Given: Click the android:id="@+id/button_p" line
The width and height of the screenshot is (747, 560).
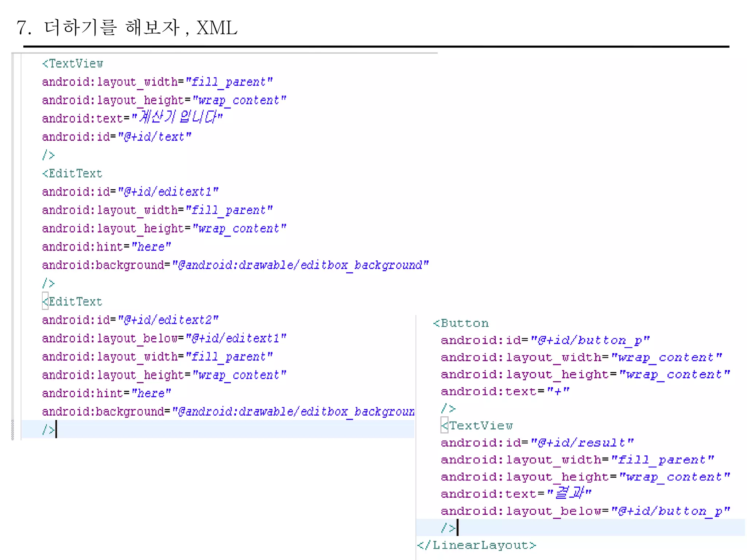Looking at the screenshot, I should 545,341.
